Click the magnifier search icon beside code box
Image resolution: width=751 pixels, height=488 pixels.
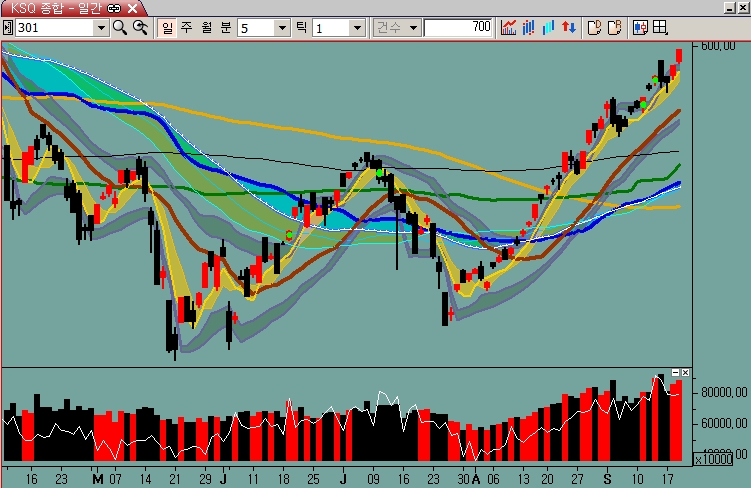pos(120,28)
